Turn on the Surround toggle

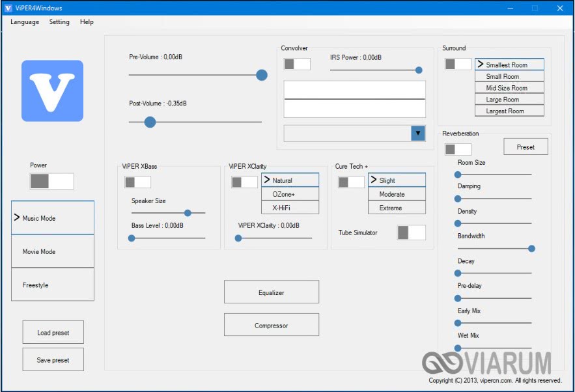pos(458,64)
